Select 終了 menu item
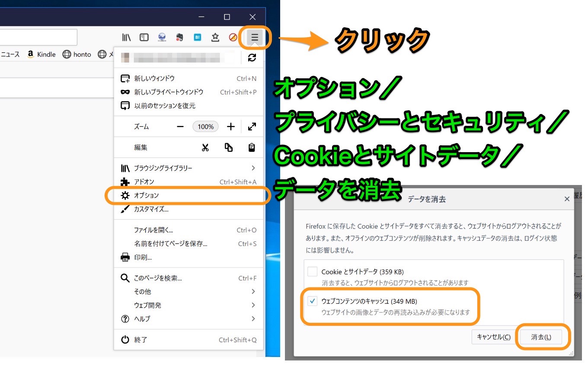The height and width of the screenshot is (389, 588). point(189,340)
